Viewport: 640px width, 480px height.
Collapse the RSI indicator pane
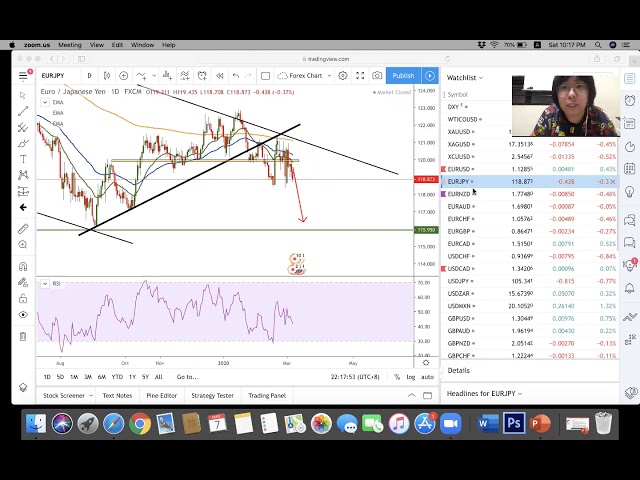[44, 284]
